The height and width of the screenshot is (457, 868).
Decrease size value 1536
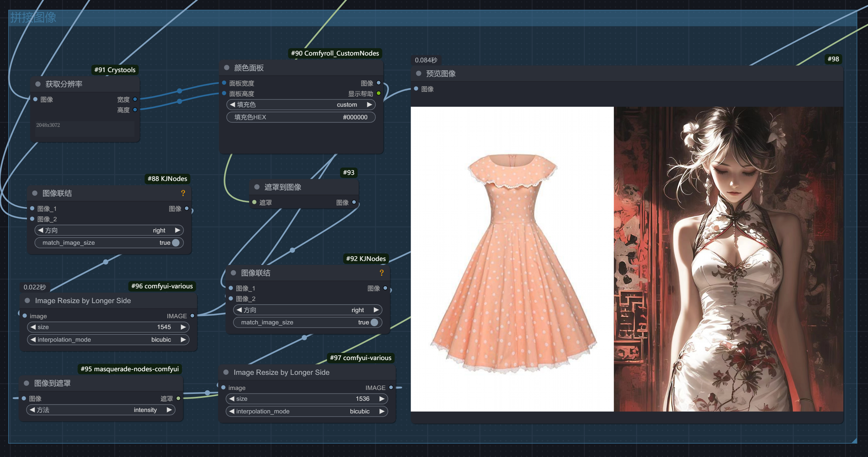232,399
